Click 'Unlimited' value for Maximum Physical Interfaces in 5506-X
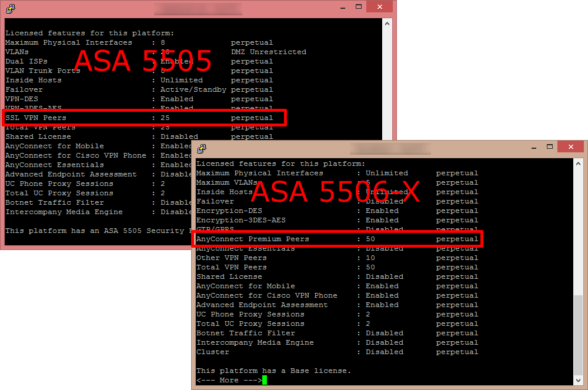Image resolution: width=588 pixels, height=390 pixels. coord(387,174)
